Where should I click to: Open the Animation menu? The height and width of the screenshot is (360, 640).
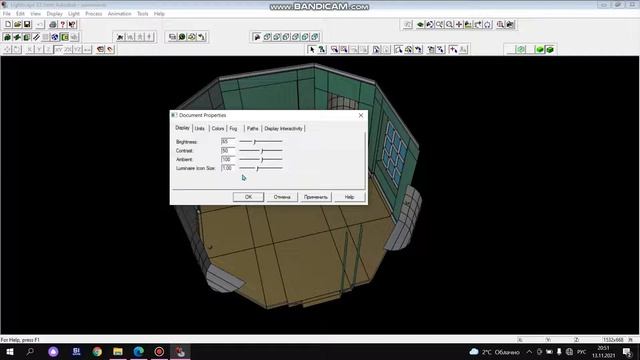(x=119, y=13)
